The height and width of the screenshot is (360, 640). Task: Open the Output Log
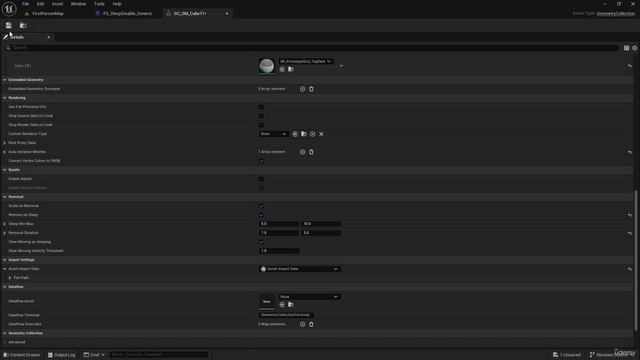point(62,355)
